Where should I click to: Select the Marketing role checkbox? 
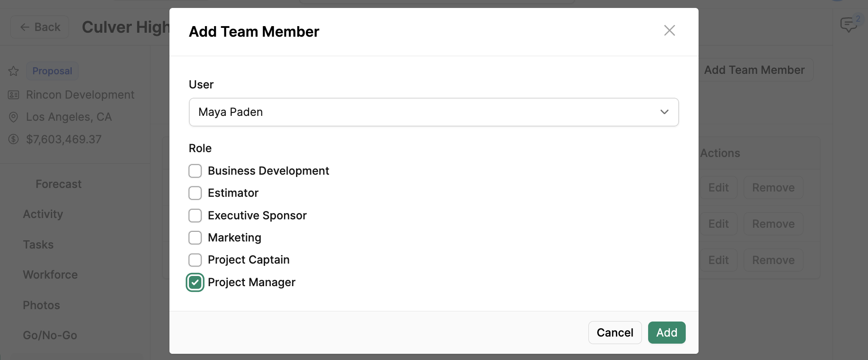(195, 237)
